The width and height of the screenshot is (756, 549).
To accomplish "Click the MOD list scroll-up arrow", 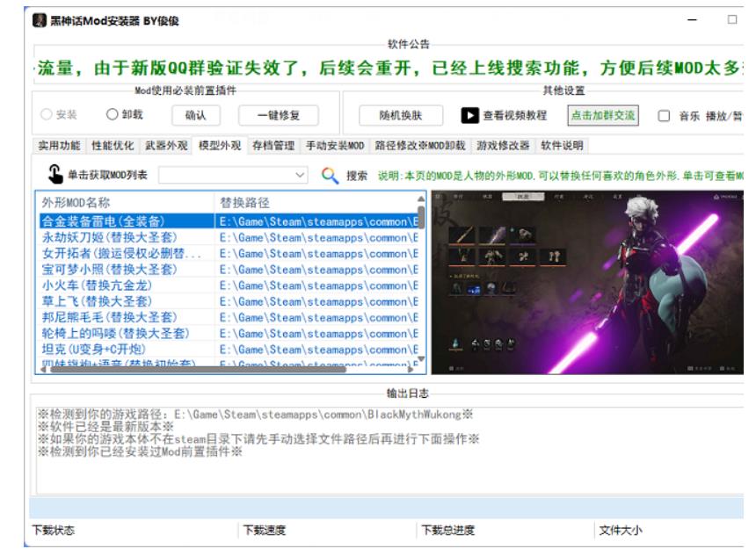I will click(421, 199).
